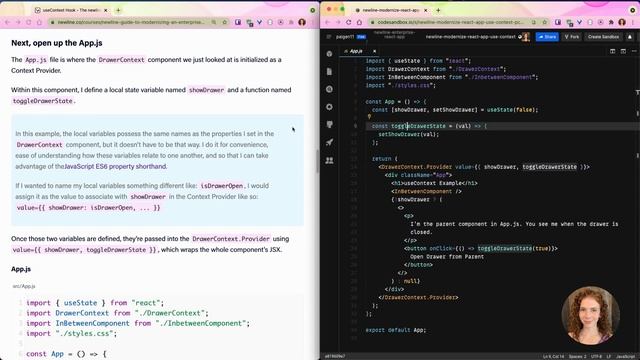The width and height of the screenshot is (640, 360).
Task: Open the Deployment rocket icon in sidebar
Action: tap(329, 142)
